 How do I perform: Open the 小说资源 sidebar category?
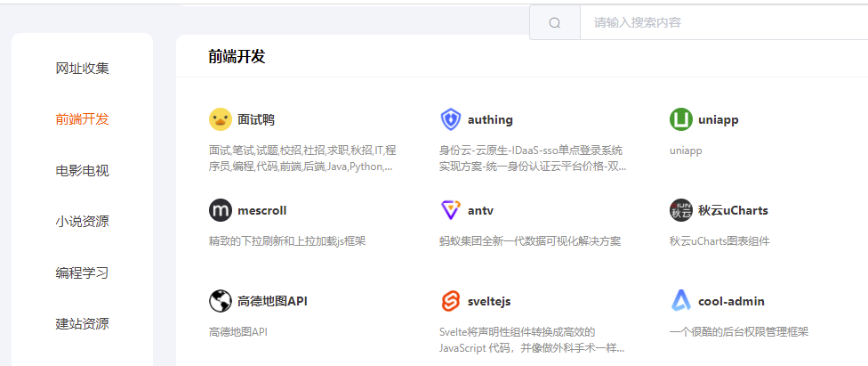tap(83, 221)
